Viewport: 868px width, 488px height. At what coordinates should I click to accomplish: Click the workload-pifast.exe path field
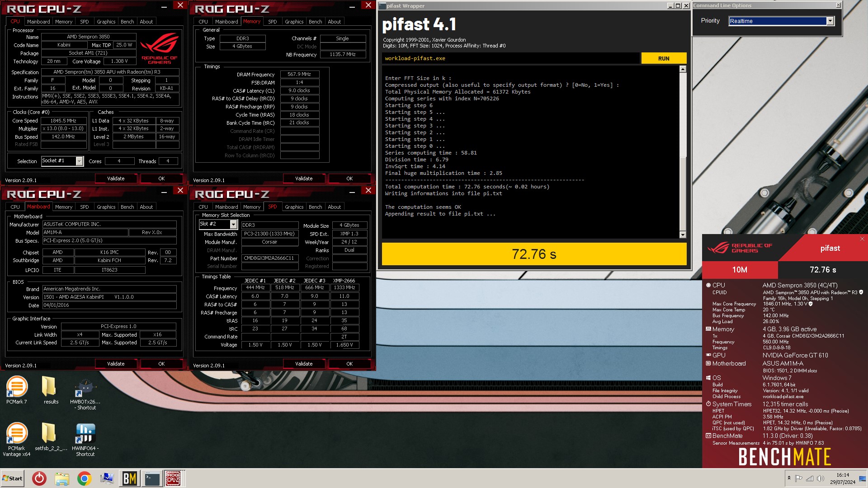point(511,58)
